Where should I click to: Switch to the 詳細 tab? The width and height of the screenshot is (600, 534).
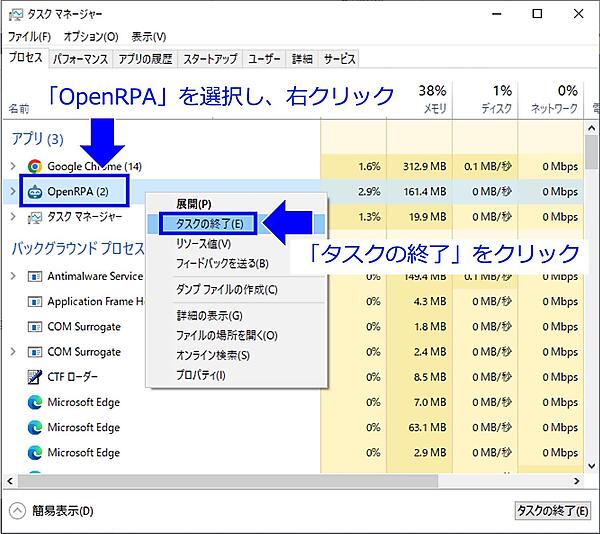tap(302, 59)
